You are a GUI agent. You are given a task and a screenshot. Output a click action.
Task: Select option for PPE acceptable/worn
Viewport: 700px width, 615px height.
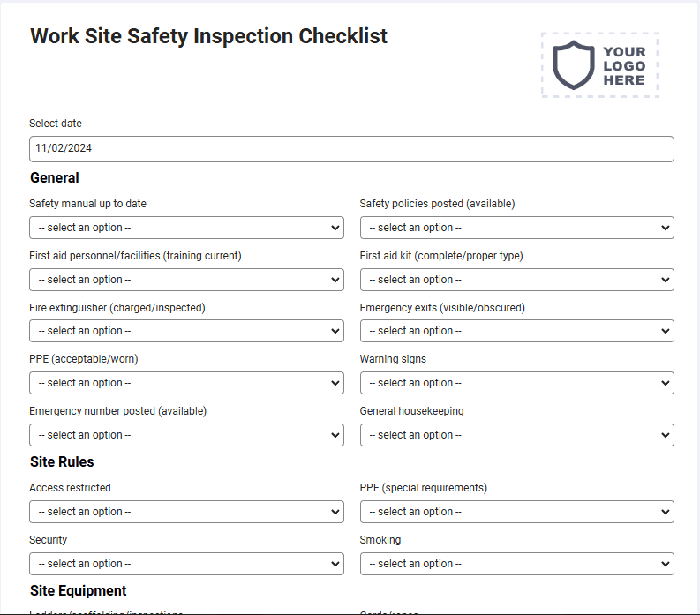point(186,383)
